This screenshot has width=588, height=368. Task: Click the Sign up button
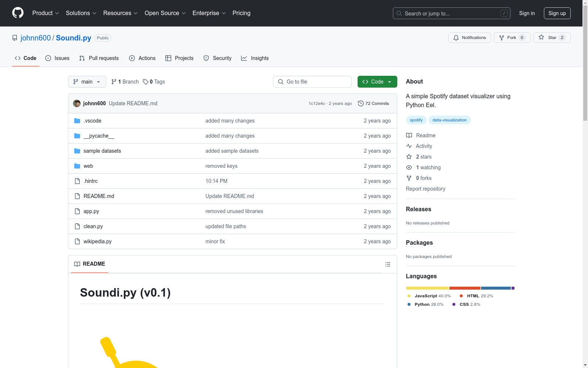[557, 13]
